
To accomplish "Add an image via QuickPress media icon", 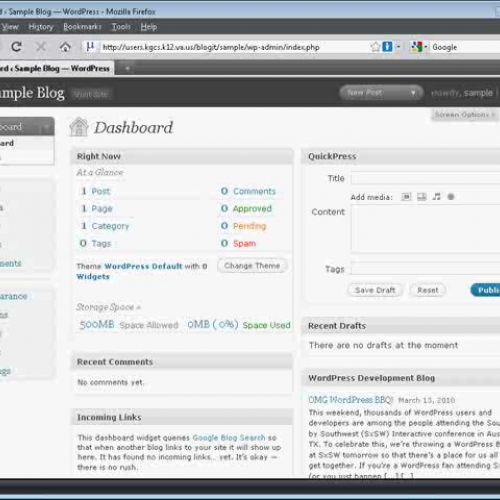I will pos(406,197).
